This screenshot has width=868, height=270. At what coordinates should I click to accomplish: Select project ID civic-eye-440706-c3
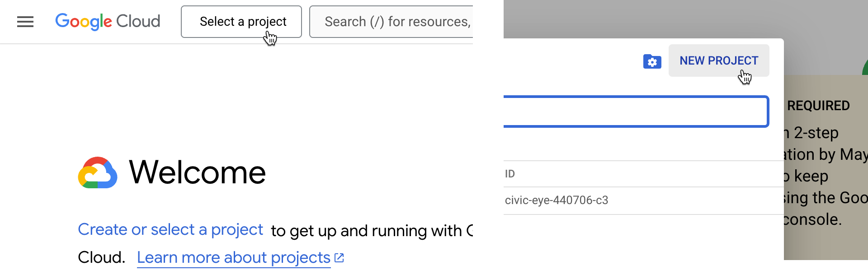coord(557,200)
